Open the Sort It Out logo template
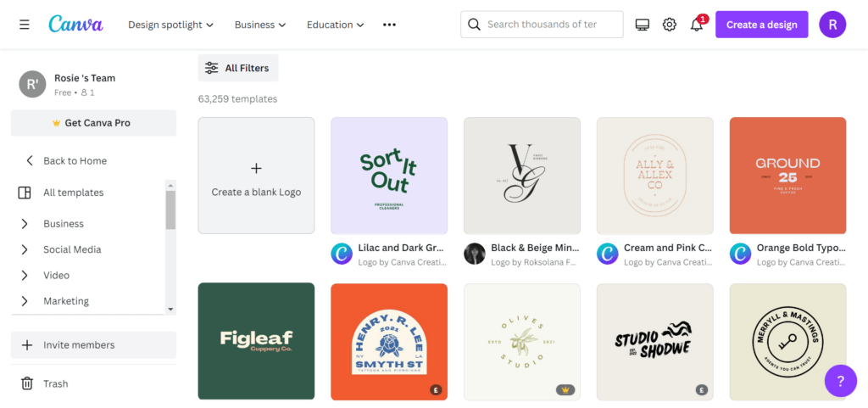This screenshot has width=868, height=408. point(389,176)
